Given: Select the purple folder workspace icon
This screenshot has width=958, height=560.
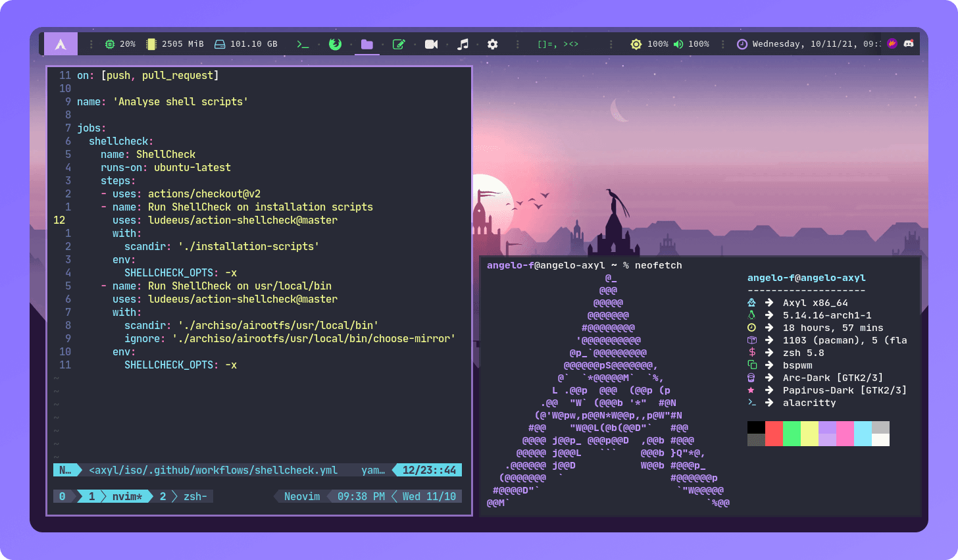Looking at the screenshot, I should click(367, 44).
